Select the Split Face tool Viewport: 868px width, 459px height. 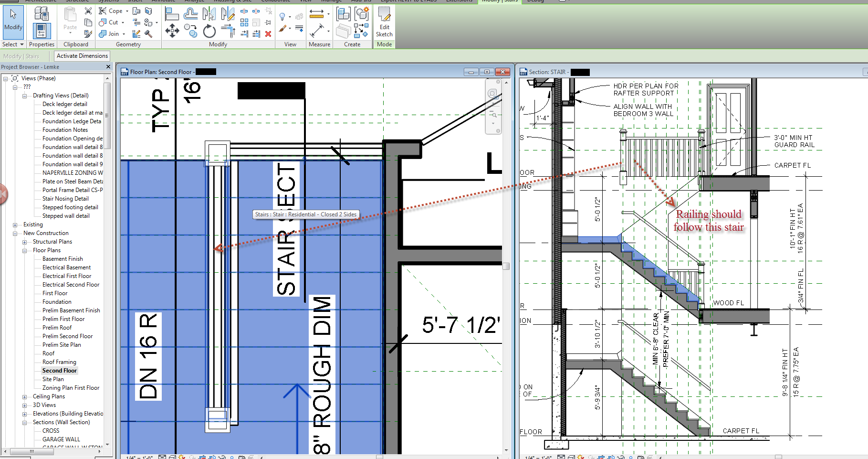tap(148, 11)
